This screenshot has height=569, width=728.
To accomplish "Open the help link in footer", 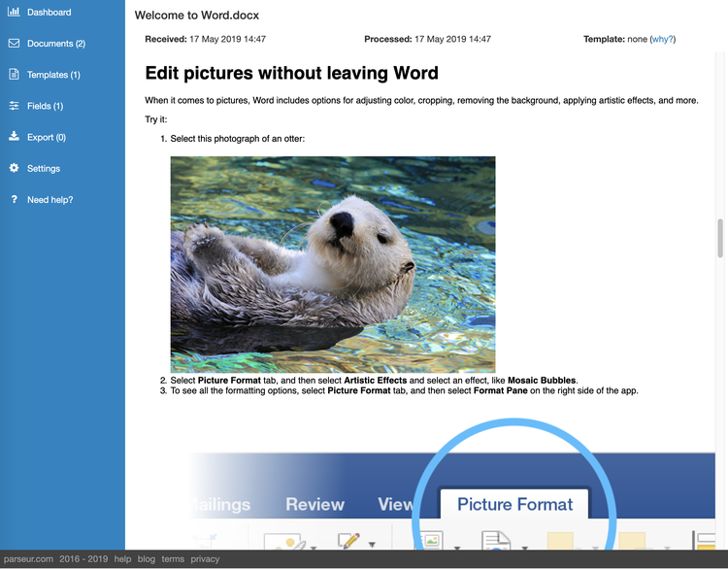I will coord(122,558).
